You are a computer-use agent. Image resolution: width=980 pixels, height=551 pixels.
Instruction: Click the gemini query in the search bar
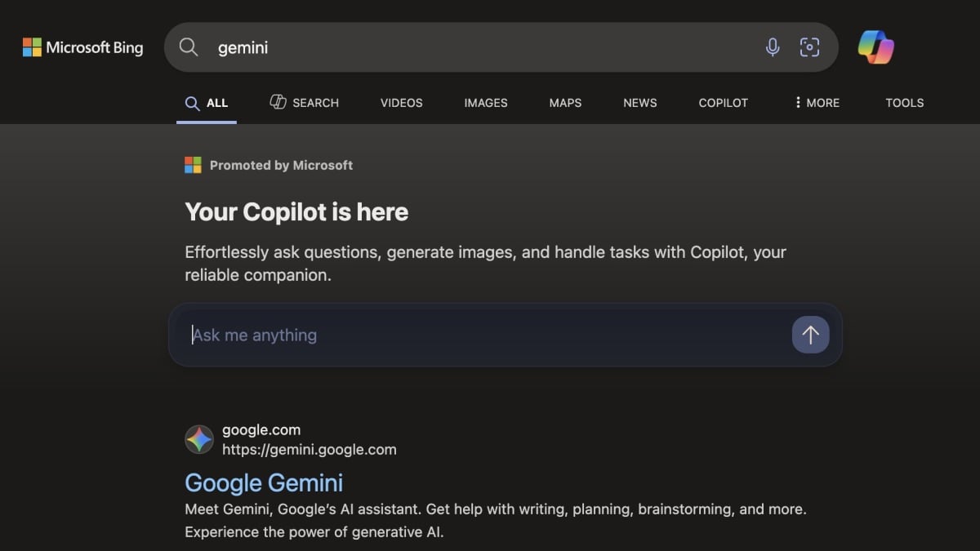(x=243, y=47)
